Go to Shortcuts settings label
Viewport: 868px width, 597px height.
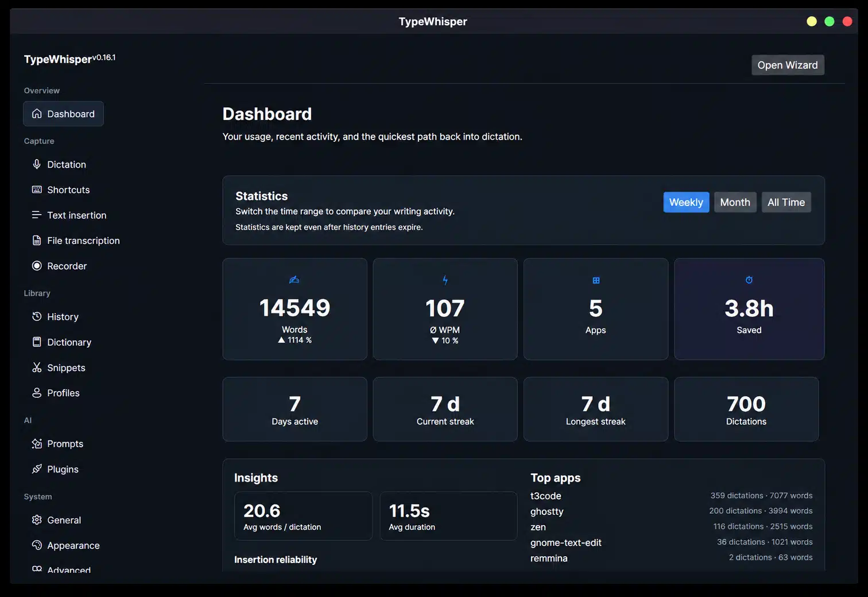click(x=68, y=189)
